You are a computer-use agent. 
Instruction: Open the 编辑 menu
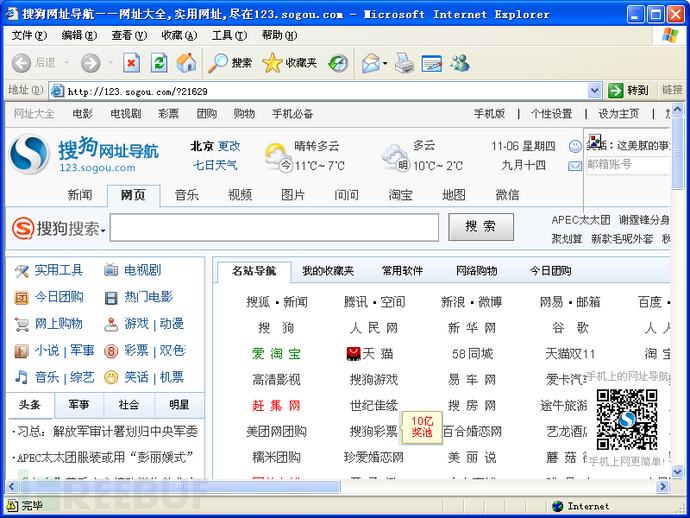click(x=79, y=35)
